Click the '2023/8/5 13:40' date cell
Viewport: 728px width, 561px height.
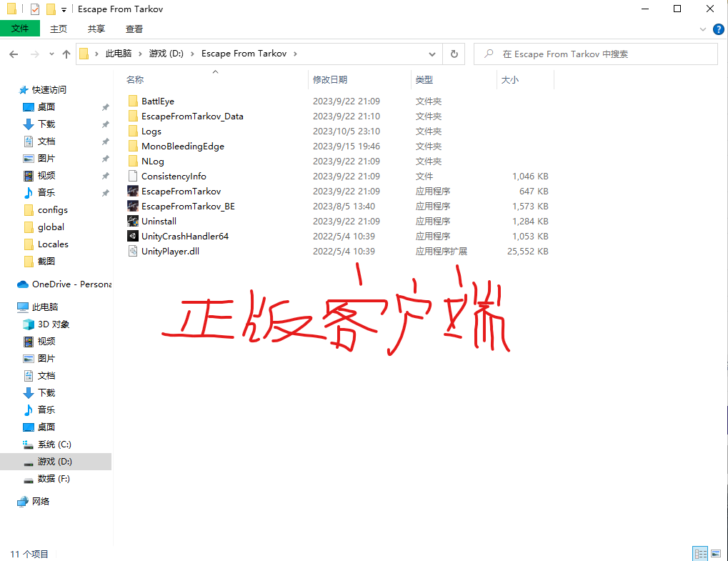[x=344, y=207]
